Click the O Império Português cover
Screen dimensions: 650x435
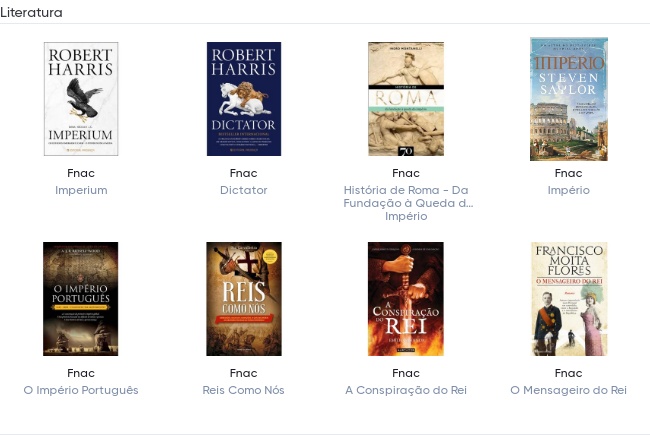pyautogui.click(x=80, y=299)
